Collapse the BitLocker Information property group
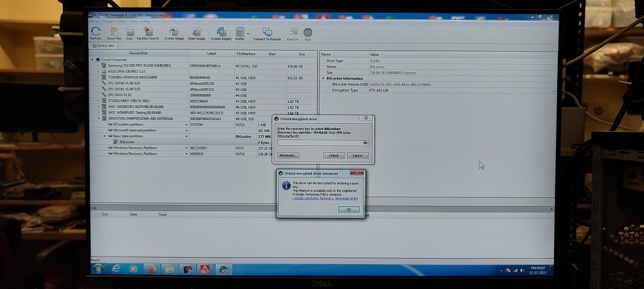This screenshot has height=289, width=644. [x=323, y=79]
